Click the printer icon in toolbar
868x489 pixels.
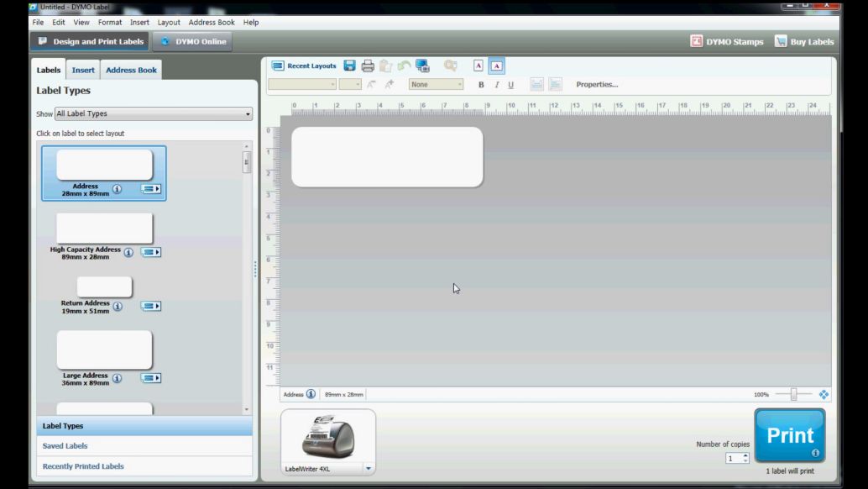[x=368, y=66]
